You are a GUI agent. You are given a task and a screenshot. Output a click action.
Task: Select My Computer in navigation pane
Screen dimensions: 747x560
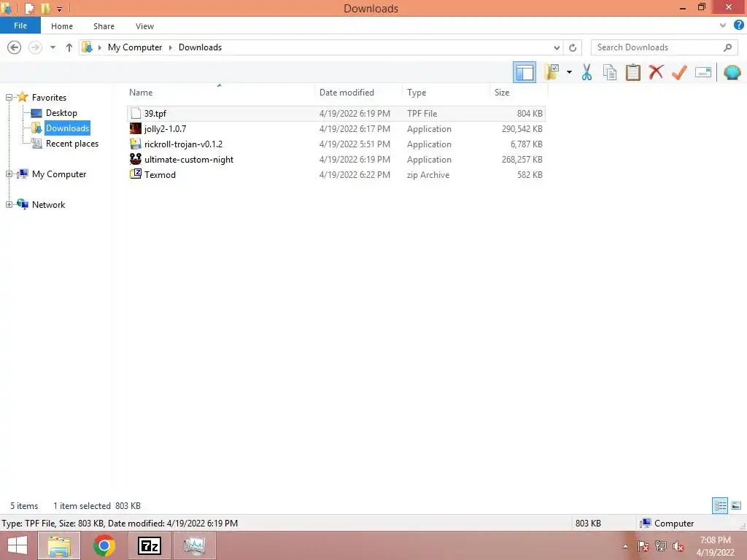59,174
